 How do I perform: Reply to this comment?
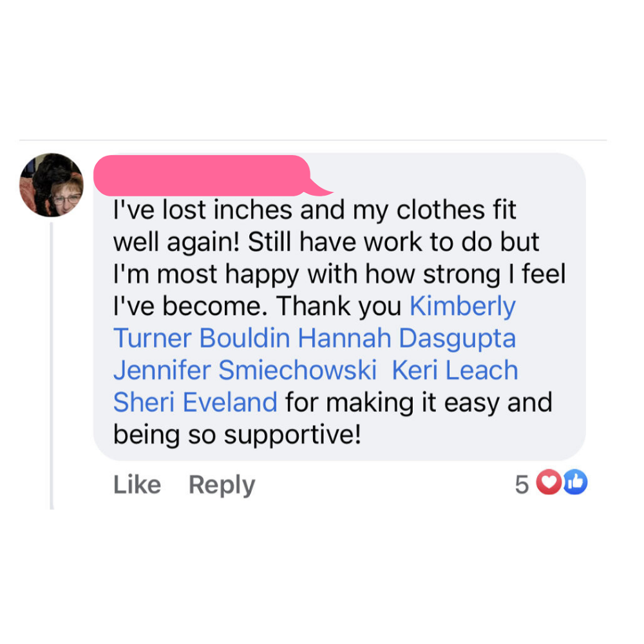222,485
